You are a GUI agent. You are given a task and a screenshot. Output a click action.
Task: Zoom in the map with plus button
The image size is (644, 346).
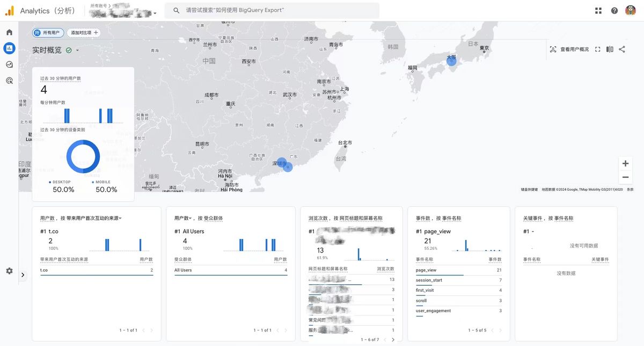click(x=625, y=163)
